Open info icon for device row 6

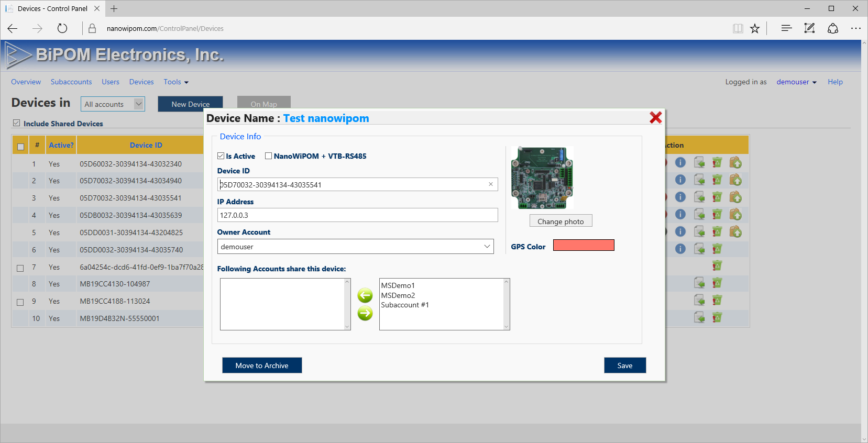(680, 249)
